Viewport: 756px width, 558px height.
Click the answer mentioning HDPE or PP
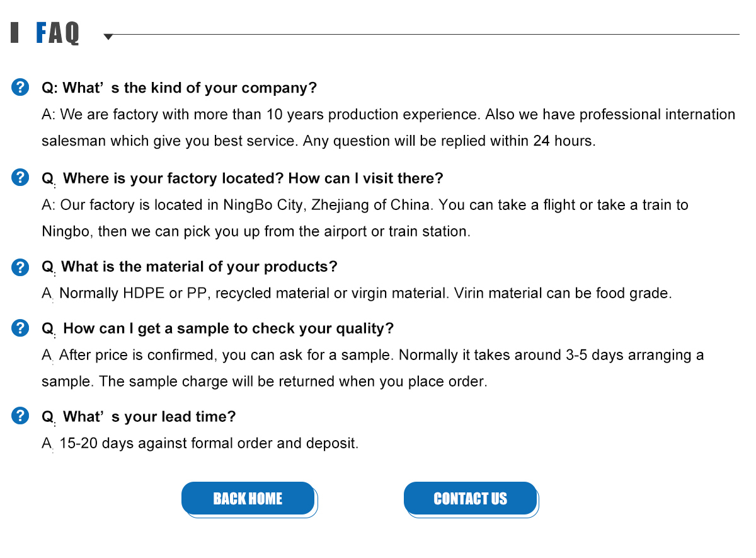(357, 293)
